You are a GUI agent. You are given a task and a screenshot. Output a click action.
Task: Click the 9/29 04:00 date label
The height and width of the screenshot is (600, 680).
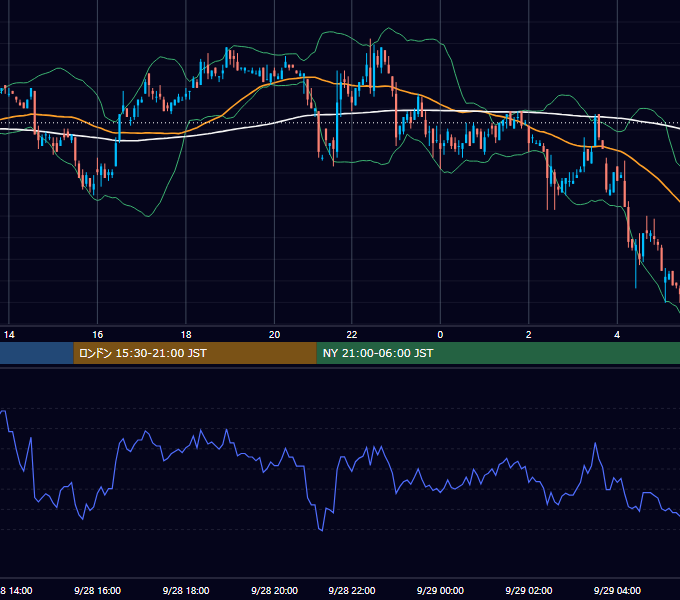[617, 591]
